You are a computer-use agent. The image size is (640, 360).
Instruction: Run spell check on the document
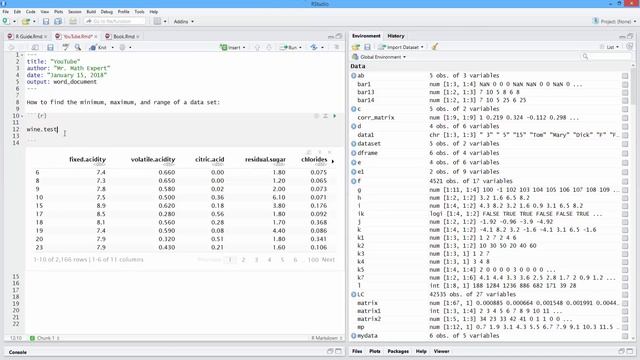(x=65, y=47)
